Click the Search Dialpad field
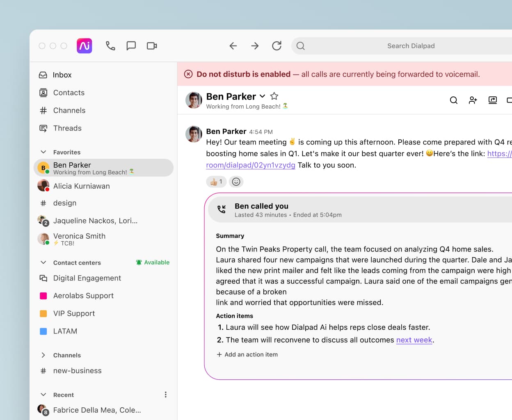The height and width of the screenshot is (420, 512). tap(410, 46)
